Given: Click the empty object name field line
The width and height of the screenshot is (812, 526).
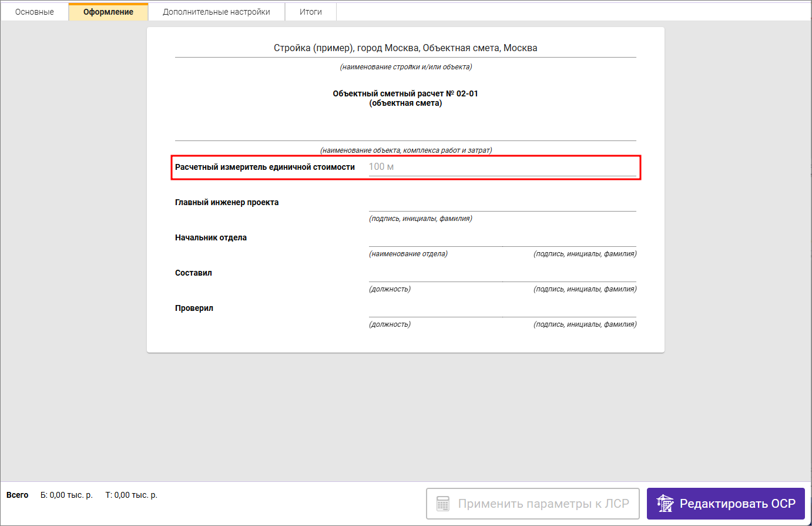Looking at the screenshot, I should (x=405, y=132).
